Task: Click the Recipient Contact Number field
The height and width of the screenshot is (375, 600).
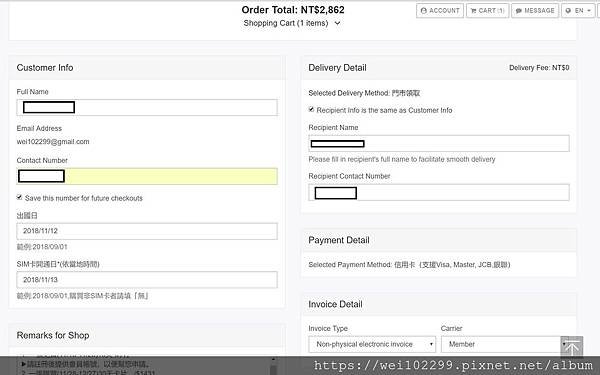Action: (x=439, y=192)
